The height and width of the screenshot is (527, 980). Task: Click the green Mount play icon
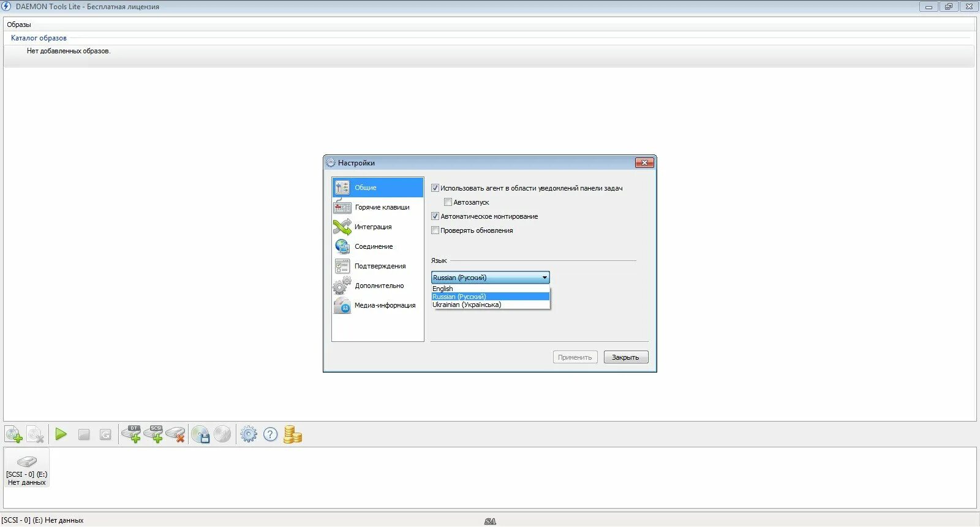coord(61,434)
